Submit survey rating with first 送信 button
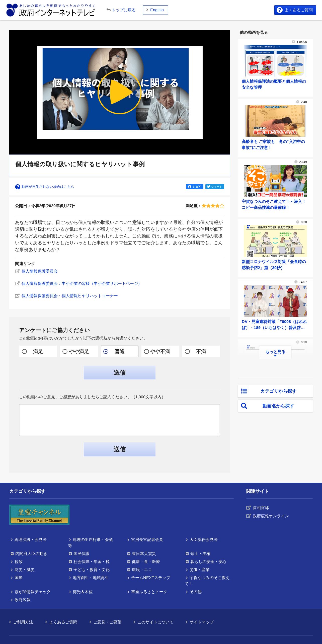This screenshot has width=322, height=644. click(x=120, y=372)
